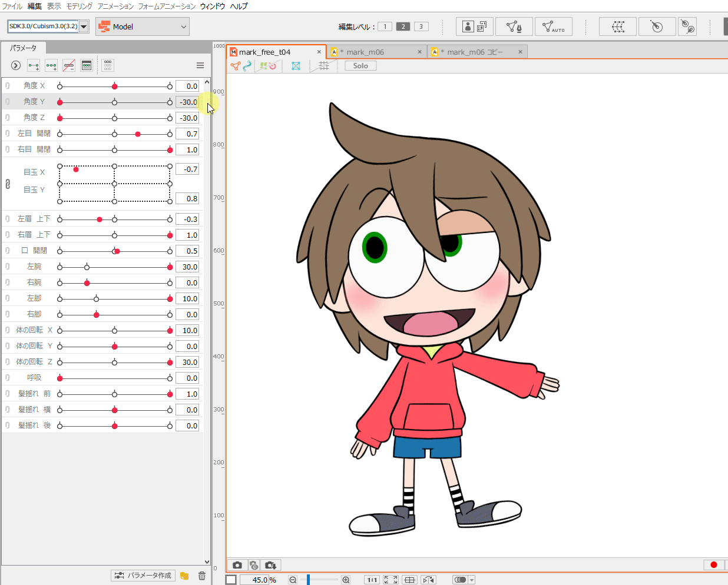Click the delete parameter trash icon
Image resolution: width=728 pixels, height=585 pixels.
click(x=202, y=576)
